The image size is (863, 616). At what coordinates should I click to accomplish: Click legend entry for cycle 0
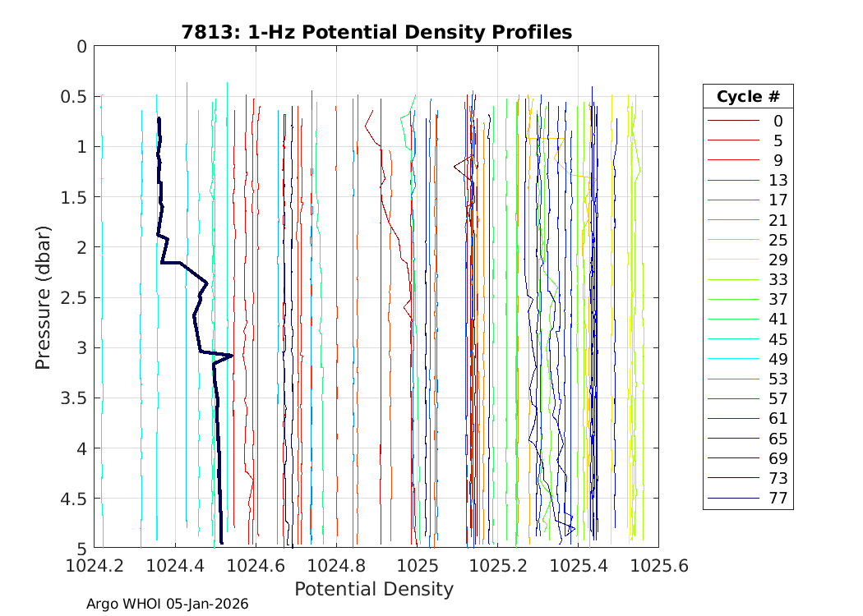tap(777, 121)
